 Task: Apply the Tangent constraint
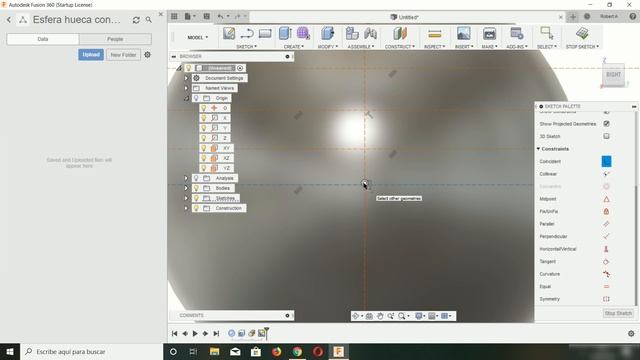(x=606, y=262)
